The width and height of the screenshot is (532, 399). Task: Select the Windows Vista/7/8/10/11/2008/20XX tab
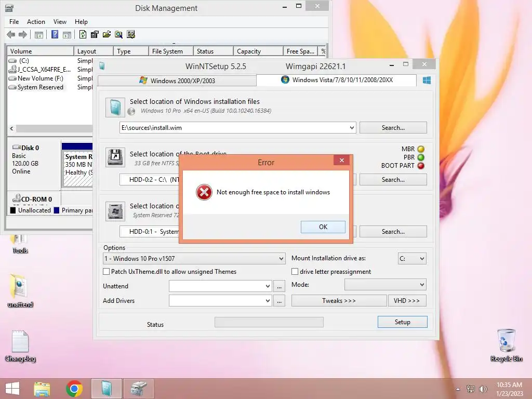tap(337, 80)
